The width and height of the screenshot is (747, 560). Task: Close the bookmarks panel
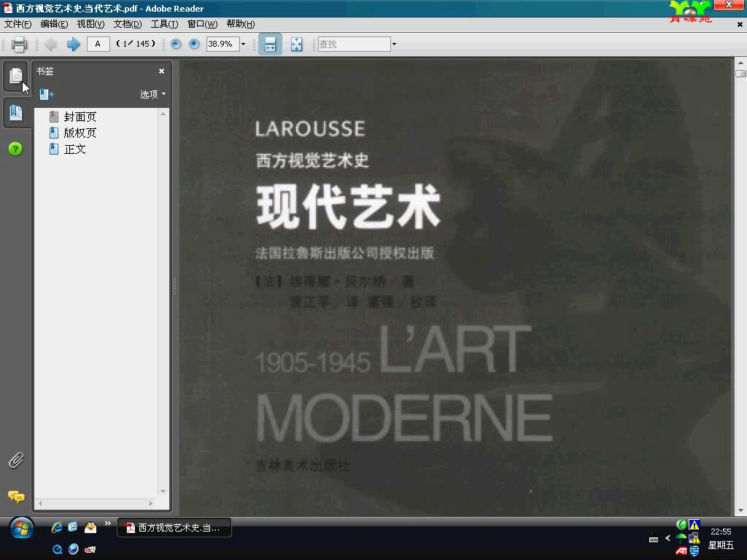[x=161, y=71]
